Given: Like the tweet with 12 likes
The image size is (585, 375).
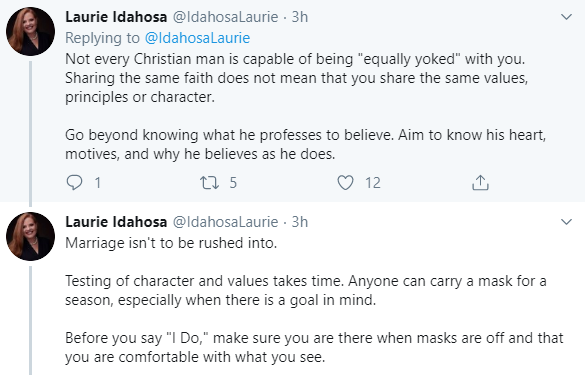Looking at the screenshot, I should (x=345, y=183).
